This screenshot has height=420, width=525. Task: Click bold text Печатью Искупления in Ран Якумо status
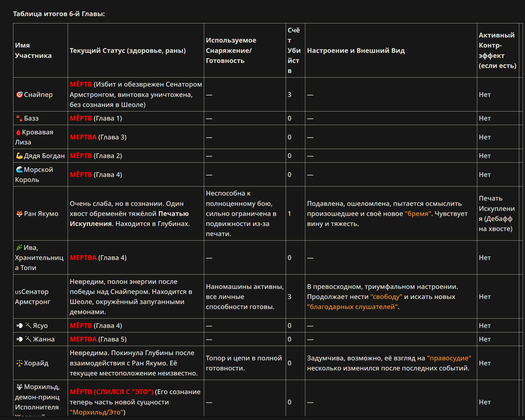coord(129,218)
